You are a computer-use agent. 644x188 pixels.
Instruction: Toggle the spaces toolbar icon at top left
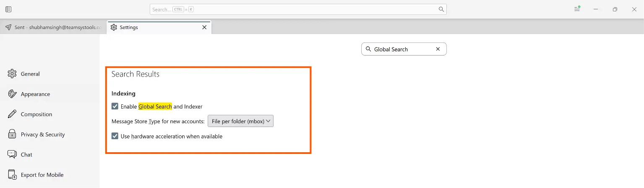pos(9,9)
